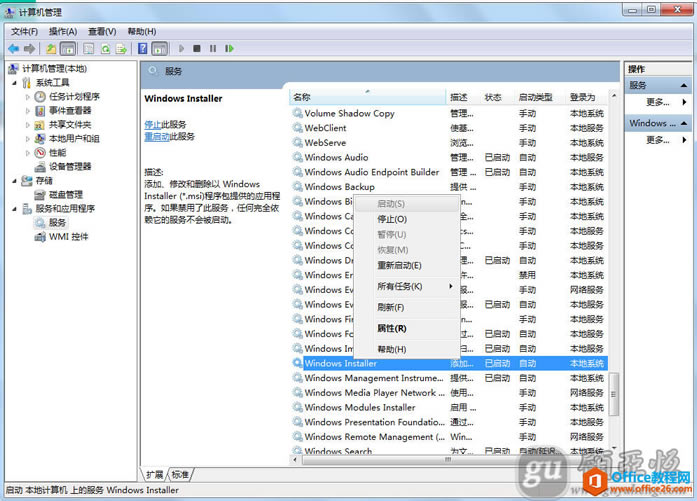Image resolution: width=697 pixels, height=501 pixels.
Task: Expand the 性能 node arrow
Action: coord(28,153)
